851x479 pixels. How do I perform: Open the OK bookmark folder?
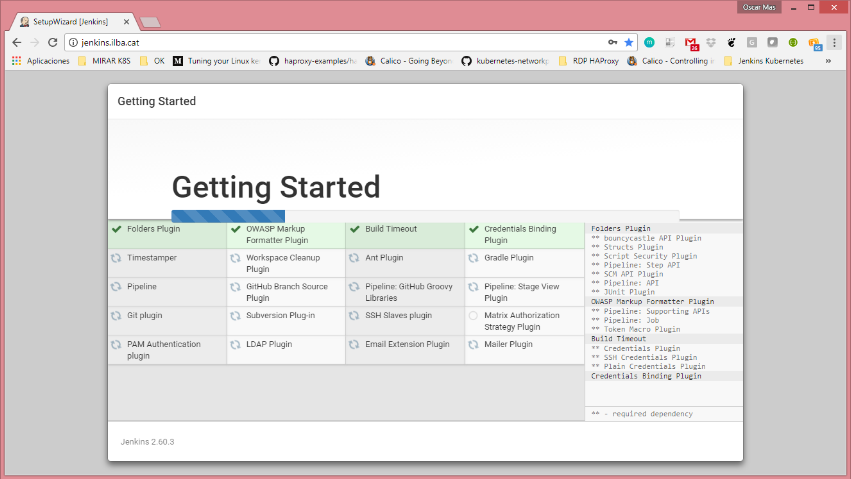pos(152,61)
